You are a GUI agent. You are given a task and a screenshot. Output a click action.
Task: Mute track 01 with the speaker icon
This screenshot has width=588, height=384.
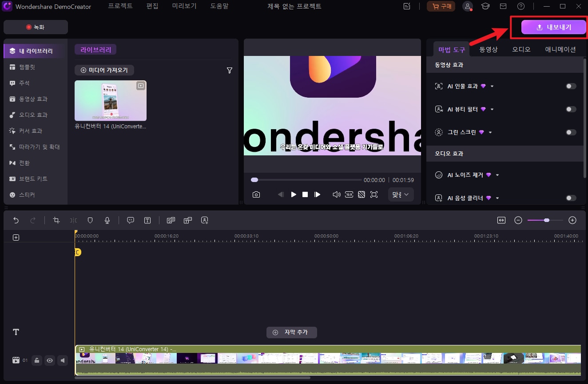pyautogui.click(x=63, y=360)
